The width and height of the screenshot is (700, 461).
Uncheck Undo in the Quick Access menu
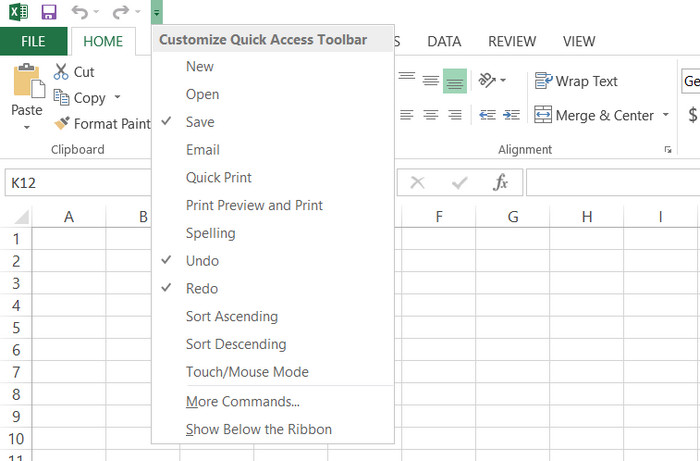point(273,261)
